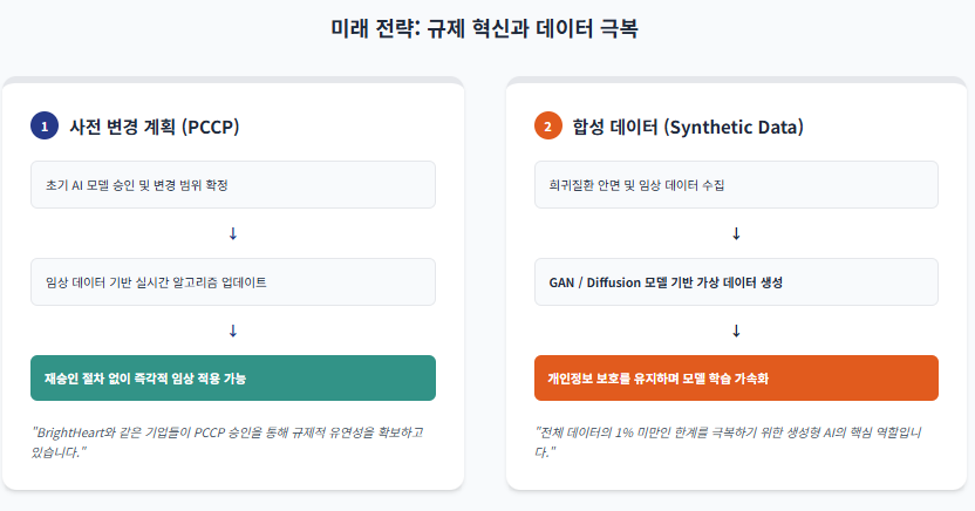This screenshot has height=511, width=975.
Task: Click the BrightHeart PCCP quote text
Action: pos(228,442)
